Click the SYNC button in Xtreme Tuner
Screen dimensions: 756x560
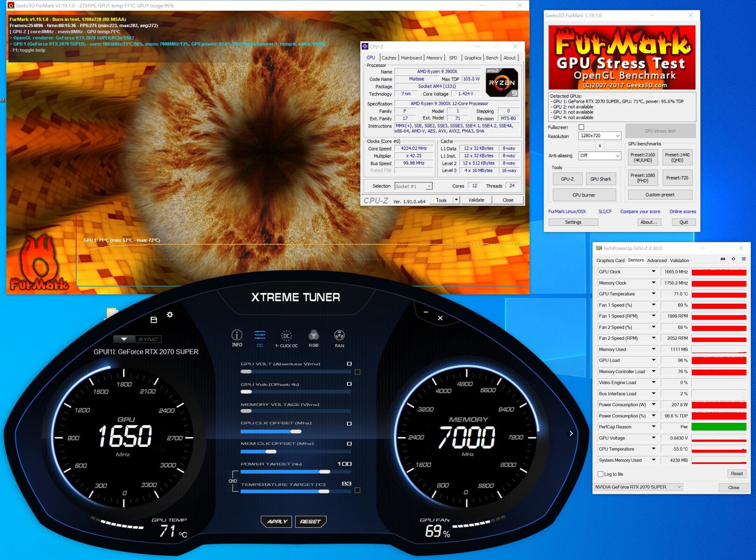(148, 339)
